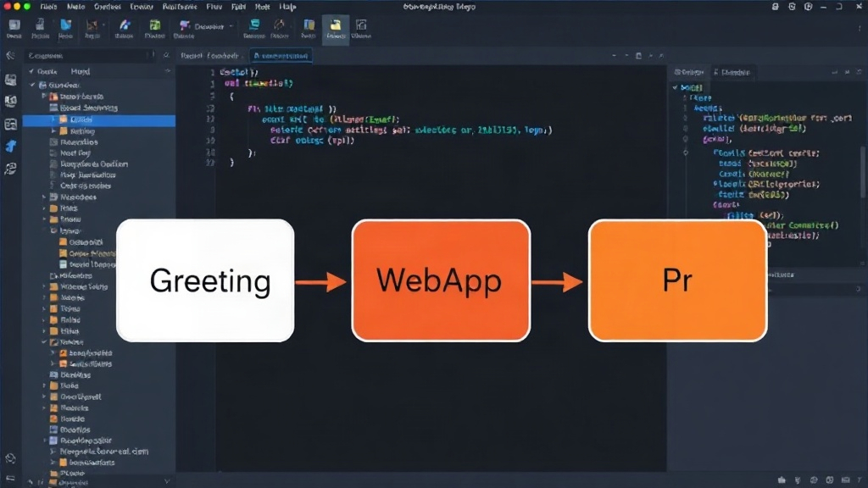Select the blue paintbrush toolbar icon
This screenshot has height=488, width=868.
point(125,25)
